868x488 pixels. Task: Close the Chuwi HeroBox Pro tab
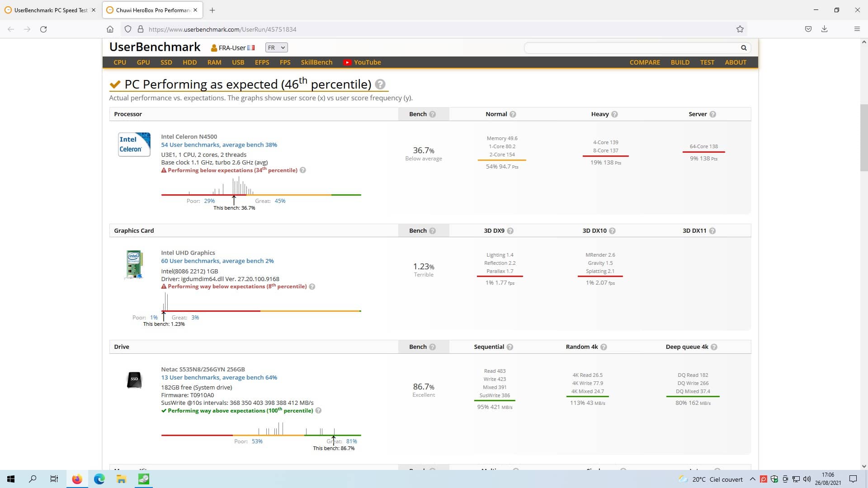[195, 10]
